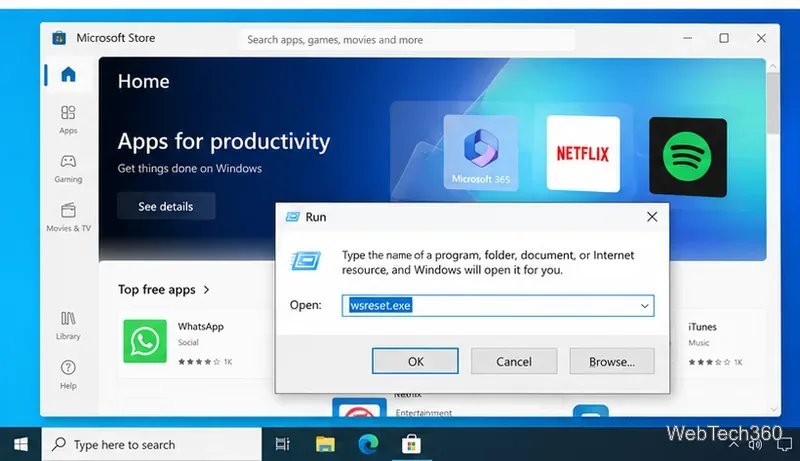Viewport: 800px width, 461px height.
Task: Click the taskbar Type here to search box
Action: tap(152, 445)
